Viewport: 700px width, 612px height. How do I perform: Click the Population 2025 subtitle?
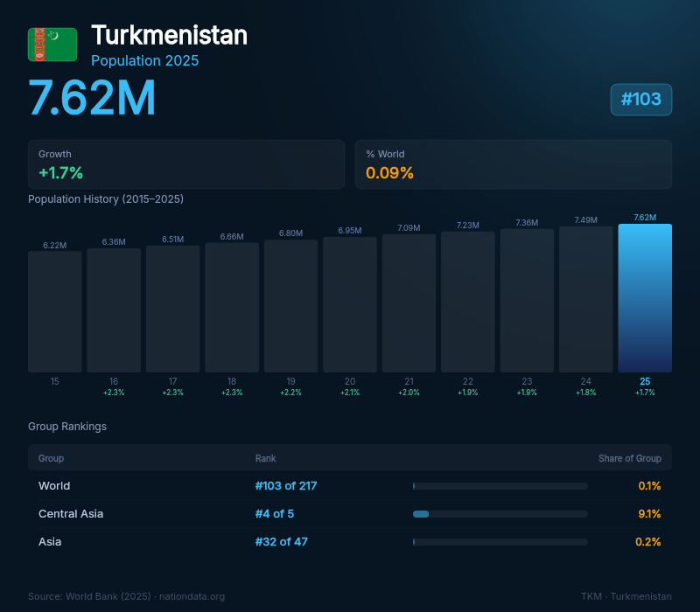144,60
